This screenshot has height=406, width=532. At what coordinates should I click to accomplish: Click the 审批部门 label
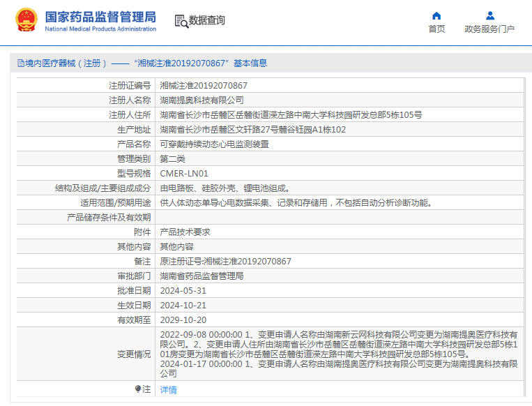coord(134,276)
